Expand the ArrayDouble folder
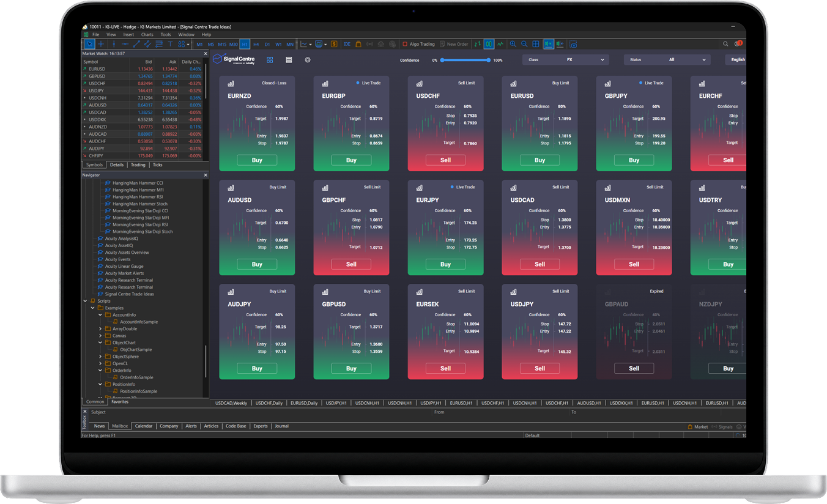 tap(100, 328)
